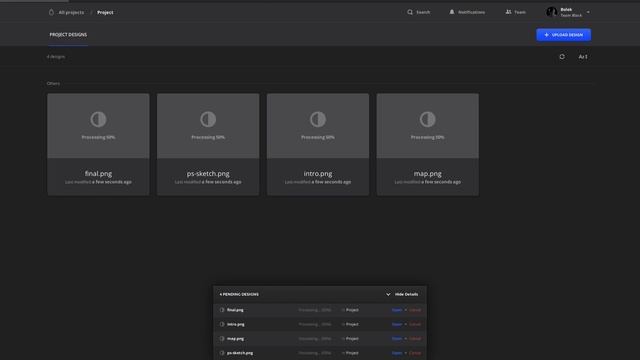The image size is (640, 360).
Task: Click the final.png card title
Action: click(98, 173)
